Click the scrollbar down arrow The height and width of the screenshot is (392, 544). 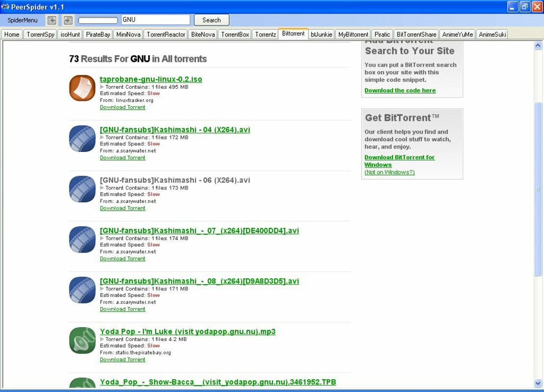pyautogui.click(x=538, y=383)
